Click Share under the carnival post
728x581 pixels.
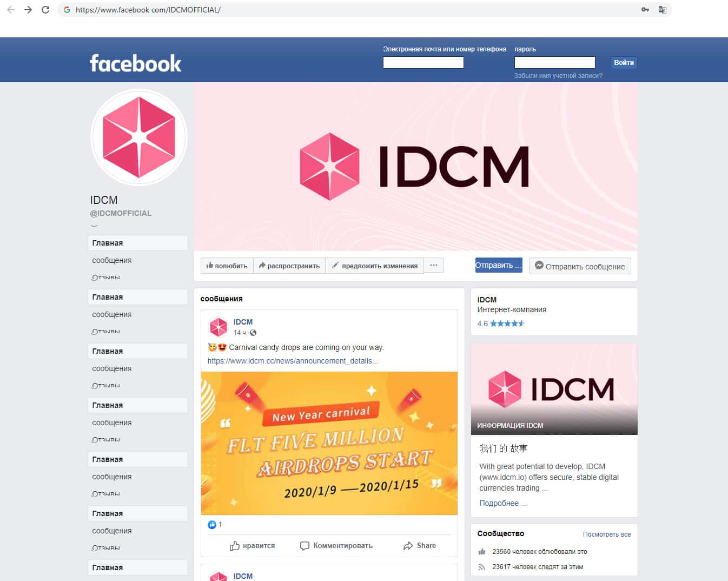(420, 546)
